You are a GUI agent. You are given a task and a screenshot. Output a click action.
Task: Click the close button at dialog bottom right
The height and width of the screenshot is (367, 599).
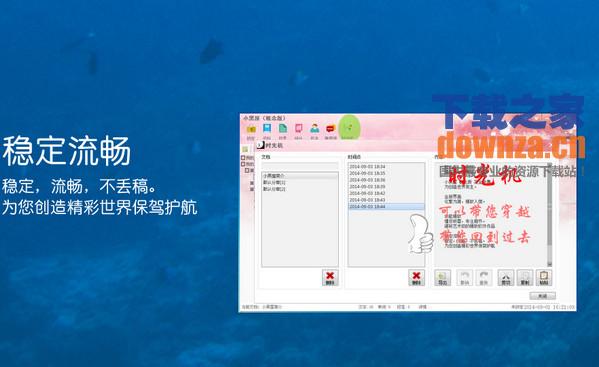[542, 296]
